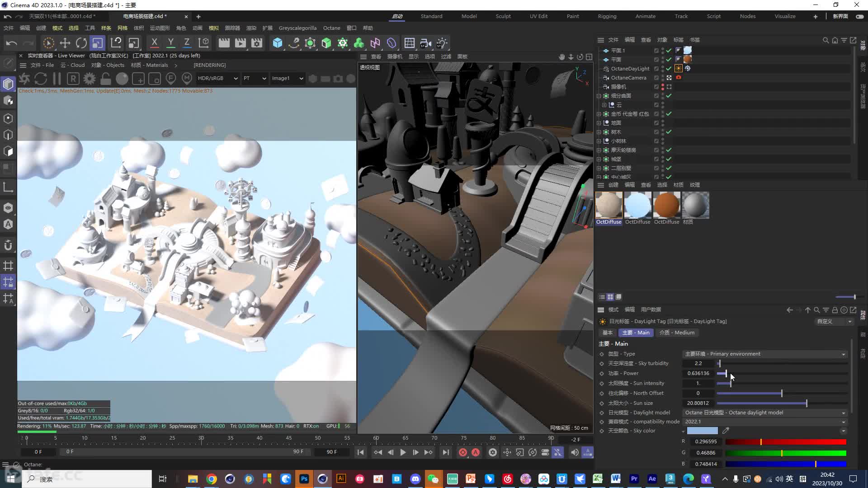The image size is (868, 488).
Task: Toggle record keyframe button
Action: click(462, 452)
